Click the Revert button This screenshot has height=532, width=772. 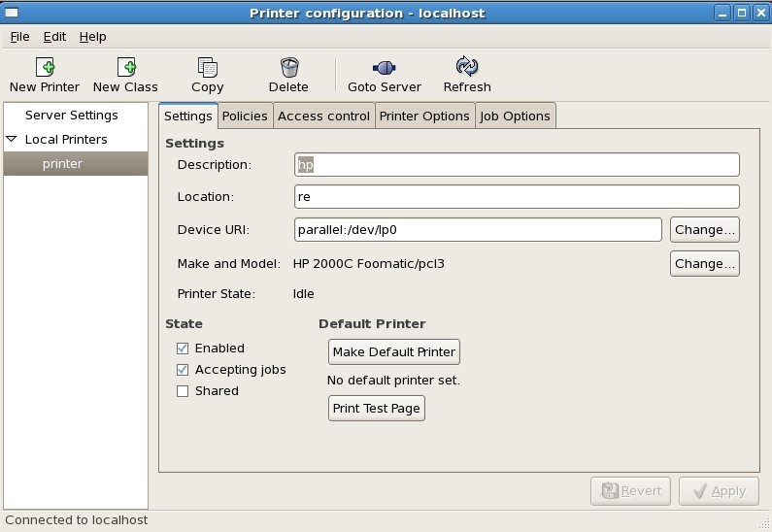(630, 490)
